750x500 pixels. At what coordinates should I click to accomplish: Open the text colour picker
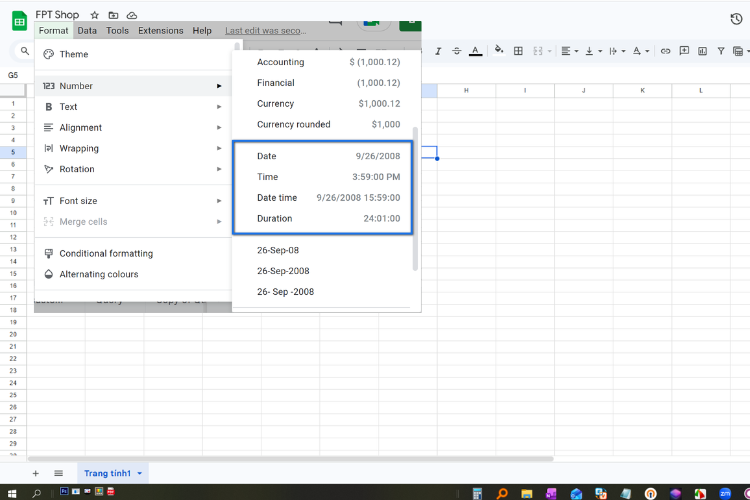click(475, 51)
